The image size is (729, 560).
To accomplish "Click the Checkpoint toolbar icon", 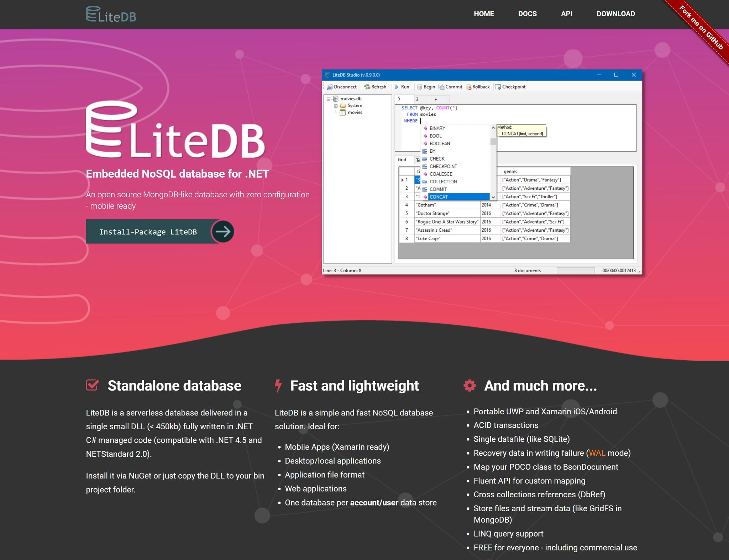I will pos(498,87).
